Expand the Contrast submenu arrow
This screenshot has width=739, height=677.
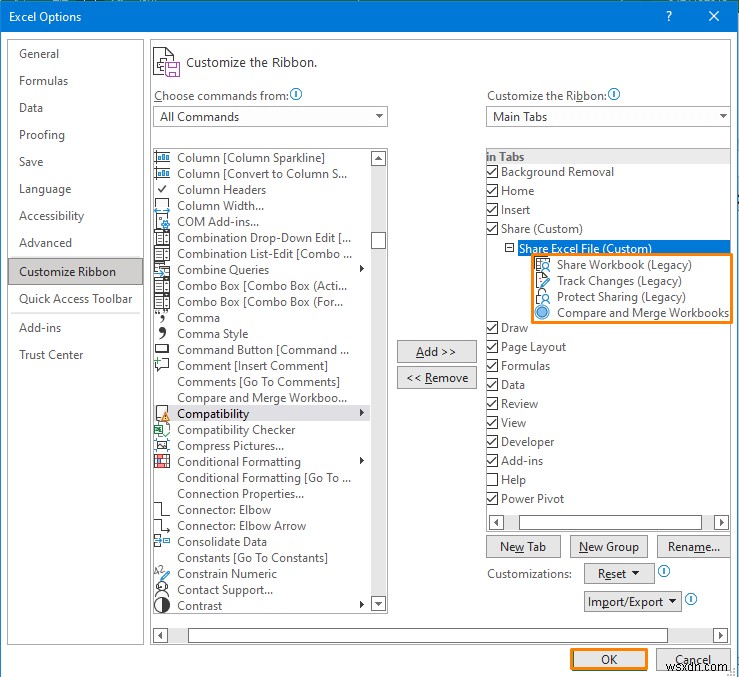(x=361, y=604)
